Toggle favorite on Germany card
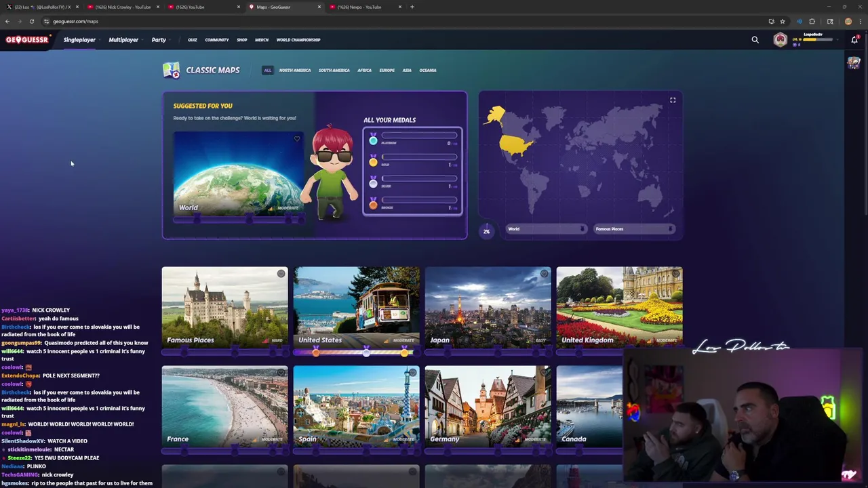Viewport: 868px width, 488px height. (x=544, y=373)
